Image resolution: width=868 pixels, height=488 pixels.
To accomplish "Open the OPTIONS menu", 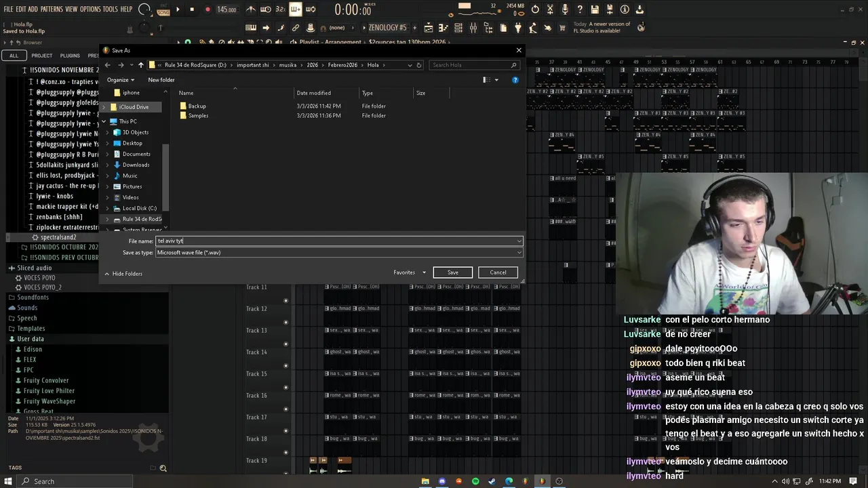I will click(x=90, y=9).
